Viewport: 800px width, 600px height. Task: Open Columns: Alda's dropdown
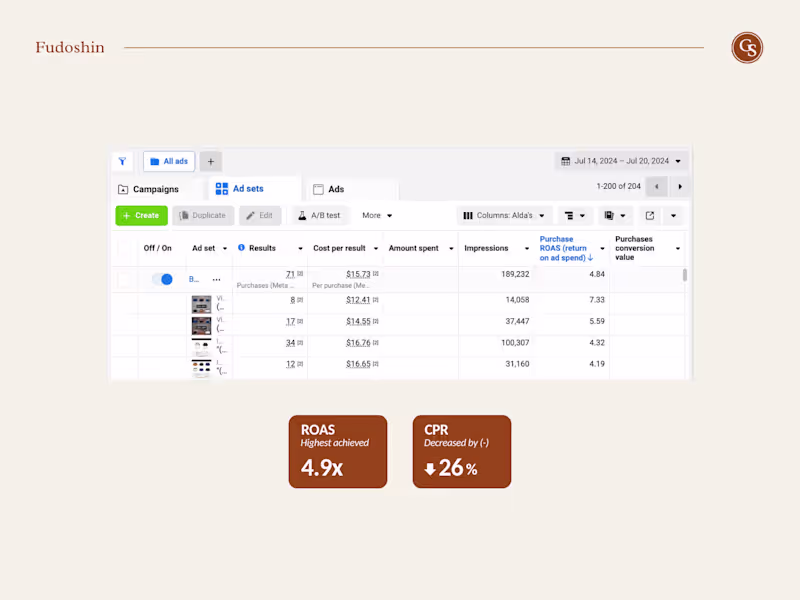(x=504, y=216)
